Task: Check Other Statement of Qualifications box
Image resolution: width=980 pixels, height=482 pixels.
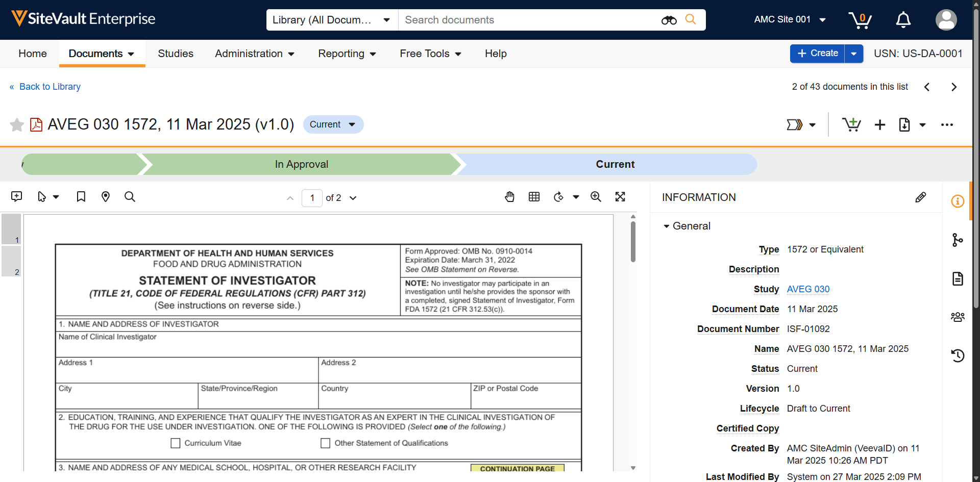Action: point(325,443)
